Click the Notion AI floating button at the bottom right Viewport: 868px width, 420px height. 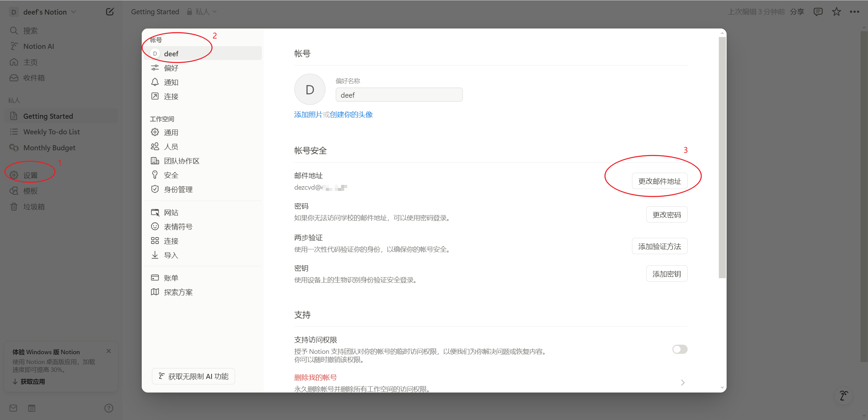[844, 396]
